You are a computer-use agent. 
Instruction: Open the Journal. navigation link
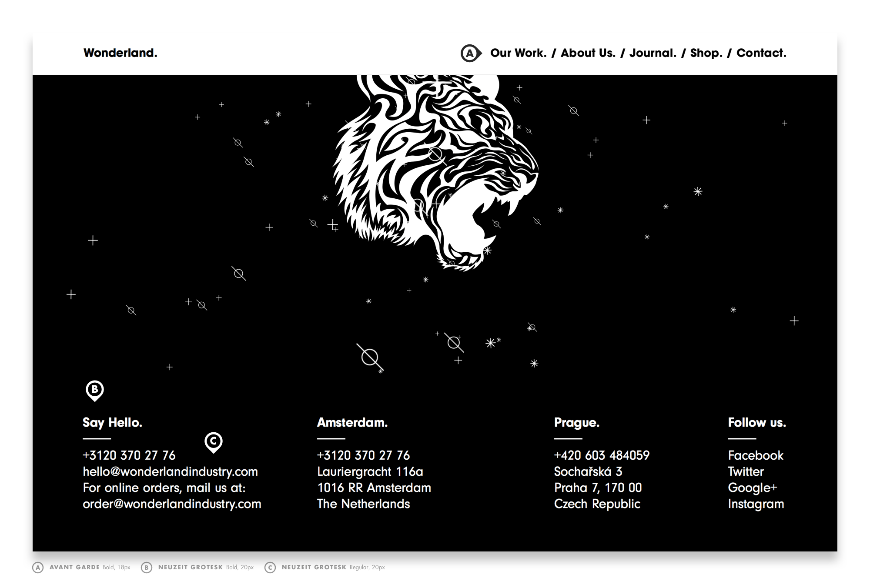pos(652,53)
